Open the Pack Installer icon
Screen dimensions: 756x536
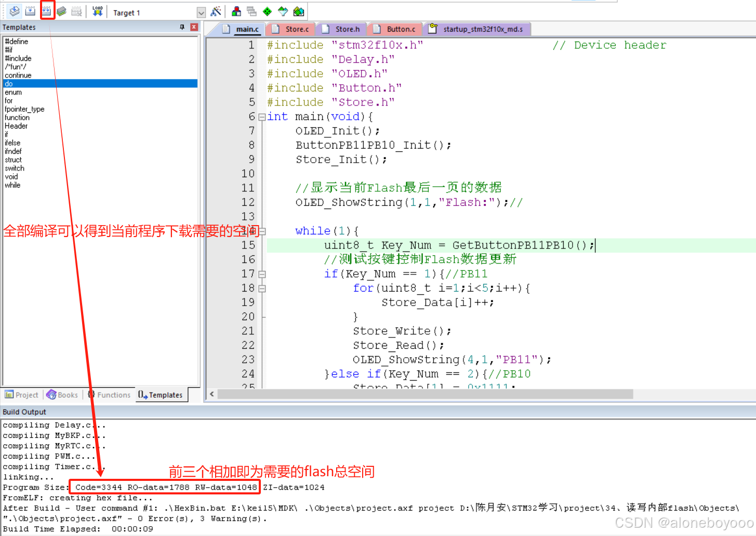pos(299,11)
